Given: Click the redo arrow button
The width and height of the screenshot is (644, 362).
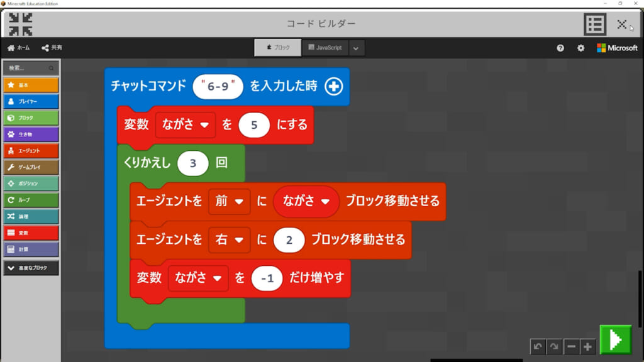Looking at the screenshot, I should [554, 346].
